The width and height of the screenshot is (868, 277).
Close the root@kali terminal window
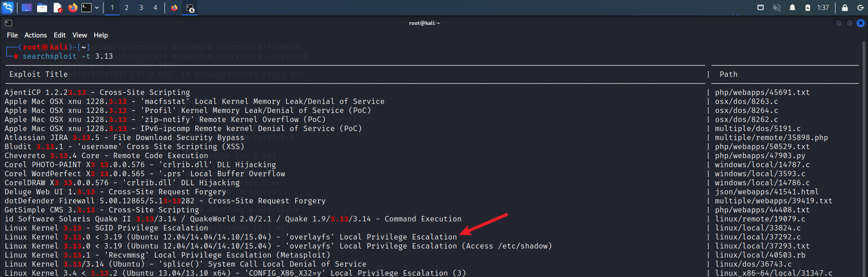pyautogui.click(x=861, y=23)
